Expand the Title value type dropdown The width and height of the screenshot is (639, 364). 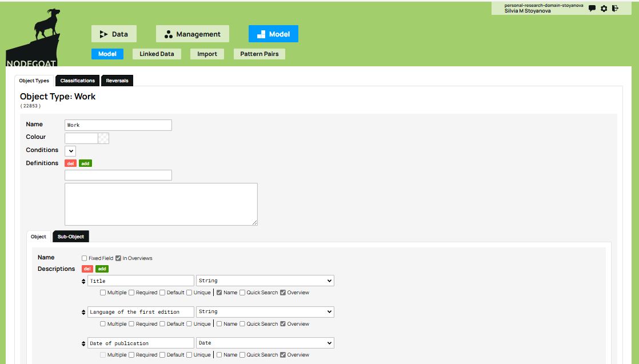265,281
